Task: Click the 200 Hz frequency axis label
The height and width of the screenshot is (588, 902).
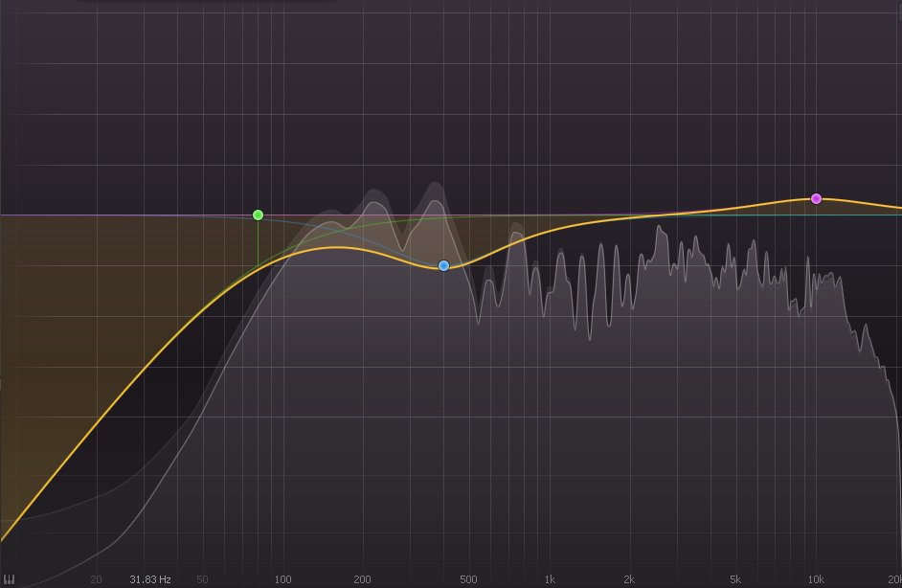Action: click(x=362, y=579)
